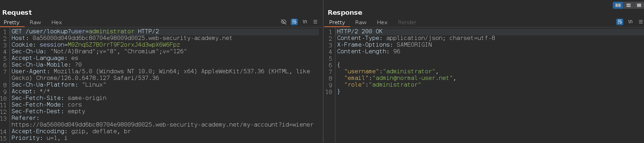Open the Response Render tab
Screen dimensions: 644x143
pyautogui.click(x=407, y=22)
